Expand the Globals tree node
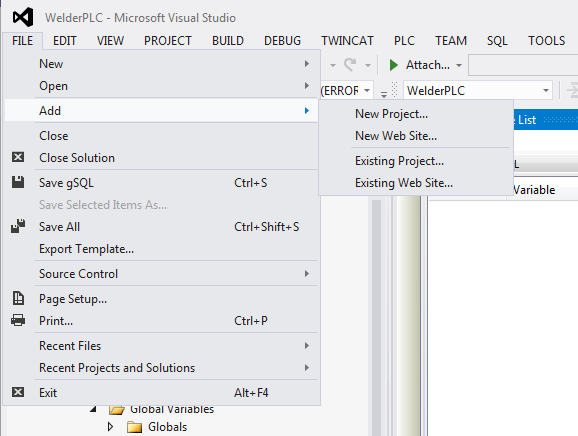The height and width of the screenshot is (436, 578). coord(110,427)
